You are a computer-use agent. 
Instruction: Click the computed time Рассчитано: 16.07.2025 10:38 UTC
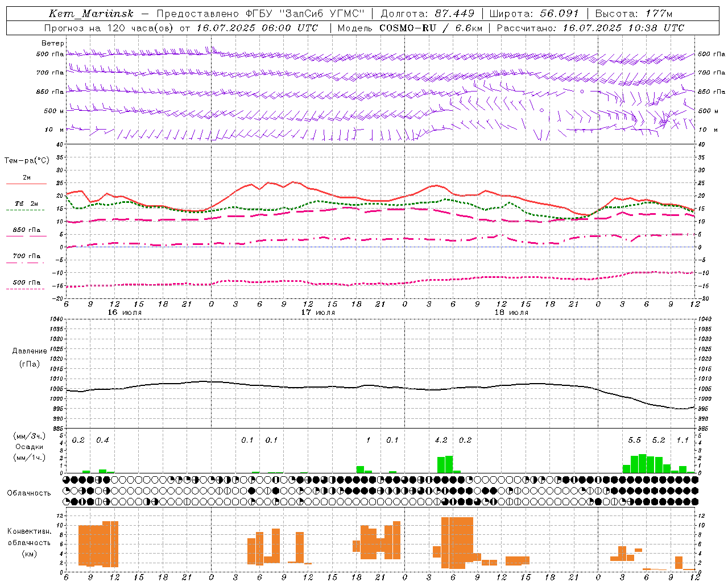coord(590,27)
